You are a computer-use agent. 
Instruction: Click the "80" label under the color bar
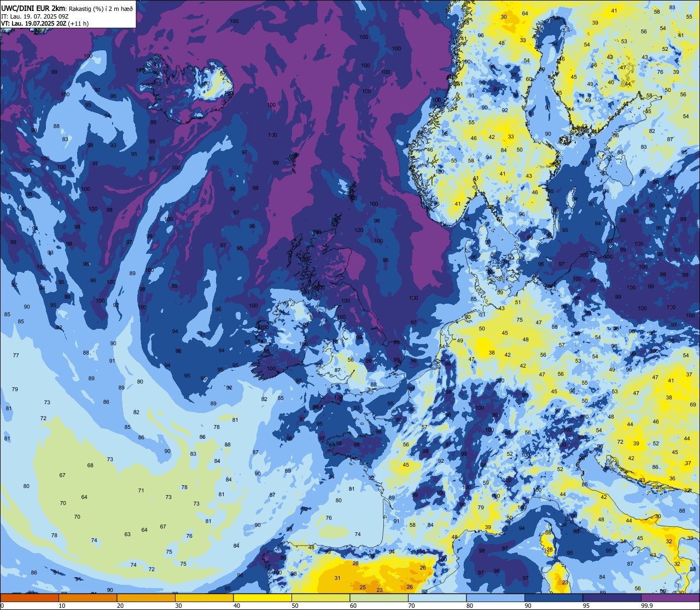point(470,606)
